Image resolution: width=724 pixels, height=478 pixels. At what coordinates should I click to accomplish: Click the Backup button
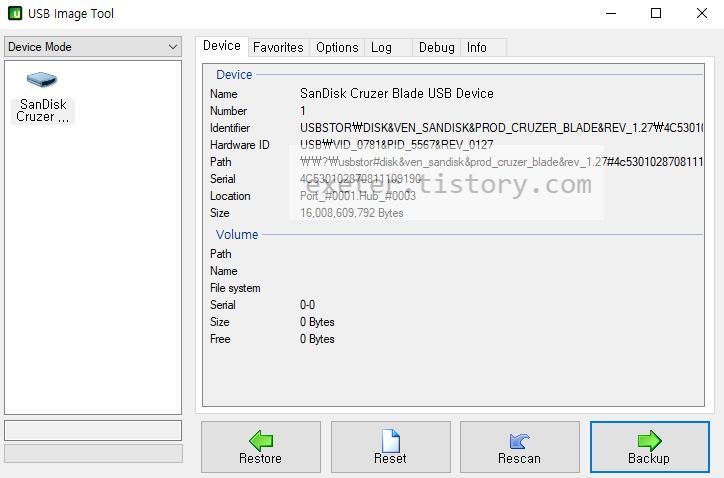click(649, 447)
